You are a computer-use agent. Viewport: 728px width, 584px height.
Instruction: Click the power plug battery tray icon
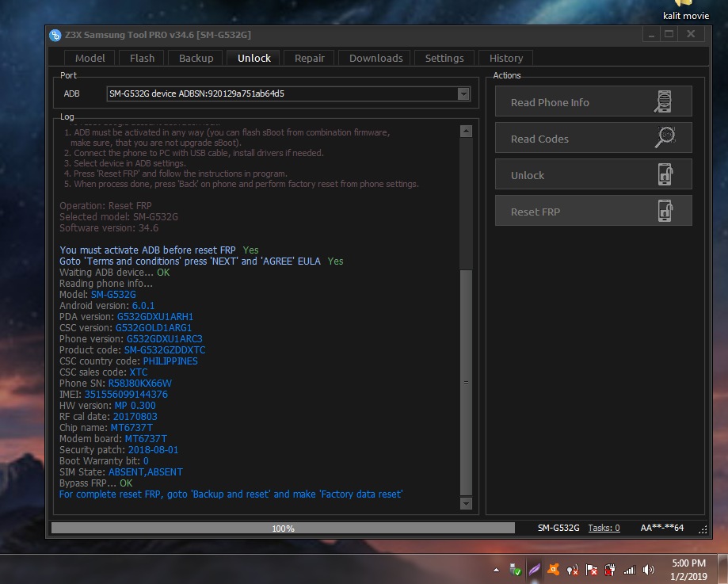(x=610, y=570)
